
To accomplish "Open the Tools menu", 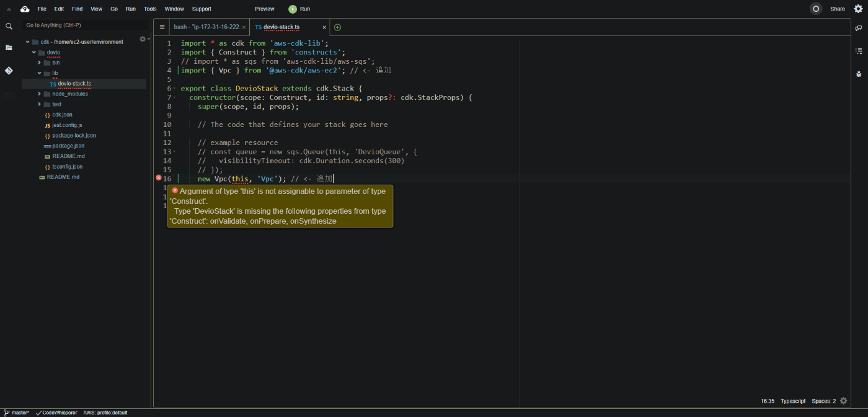I will (150, 9).
